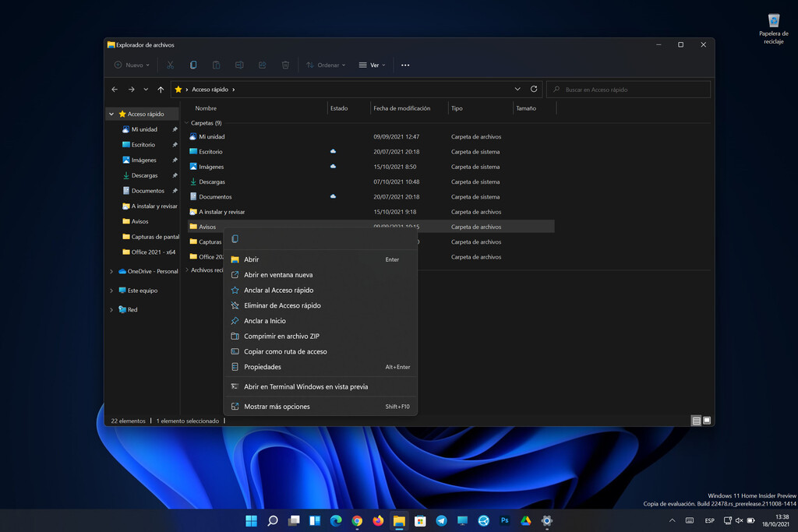
Task: Open the Ver más (...) toolbar menu
Action: point(404,65)
